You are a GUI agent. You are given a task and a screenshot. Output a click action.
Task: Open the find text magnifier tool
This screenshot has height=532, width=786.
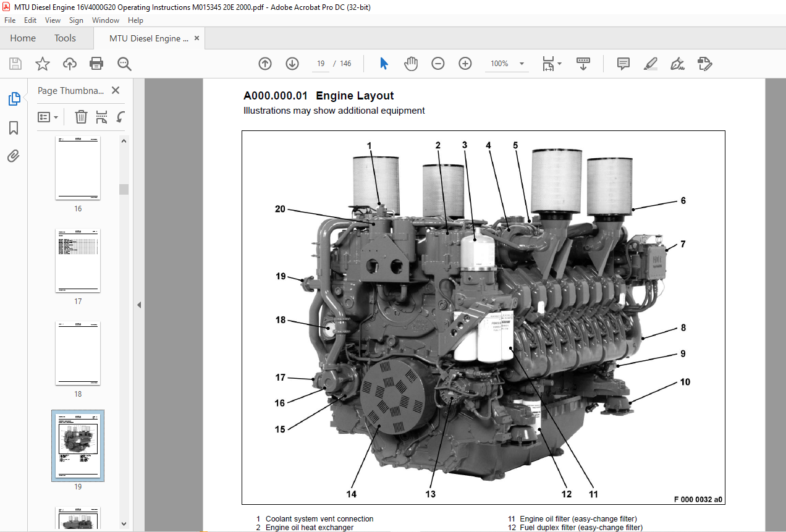coord(124,64)
